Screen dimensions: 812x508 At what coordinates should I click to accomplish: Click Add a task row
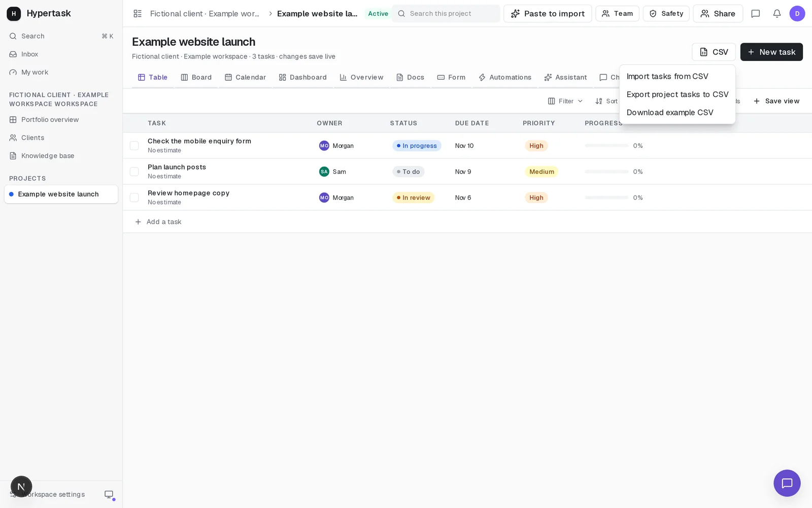pyautogui.click(x=467, y=222)
